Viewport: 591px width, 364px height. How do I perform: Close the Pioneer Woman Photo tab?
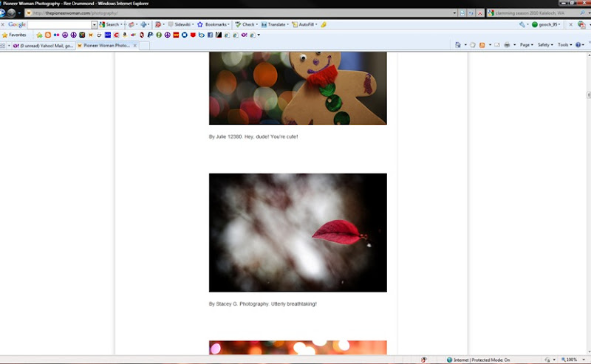click(x=135, y=46)
